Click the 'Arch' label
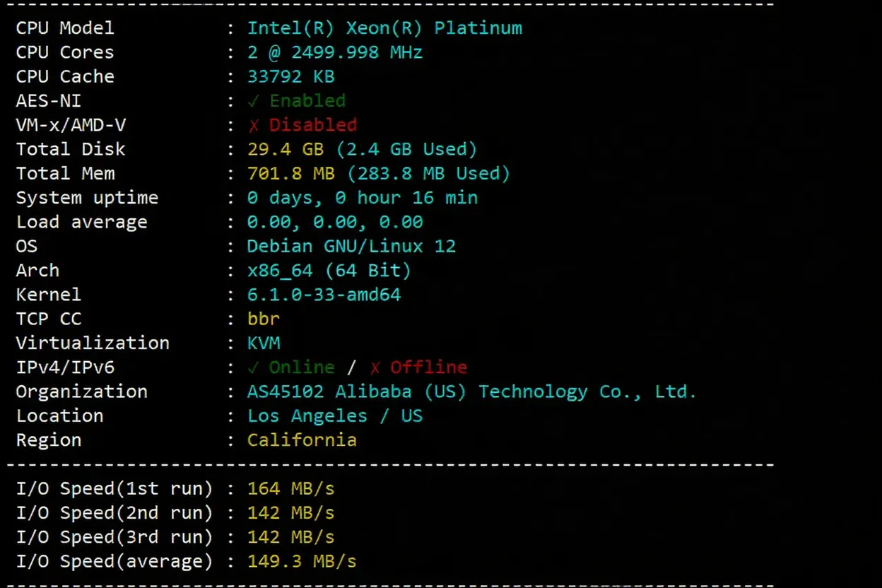Screen dimensions: 882x588 coord(37,270)
